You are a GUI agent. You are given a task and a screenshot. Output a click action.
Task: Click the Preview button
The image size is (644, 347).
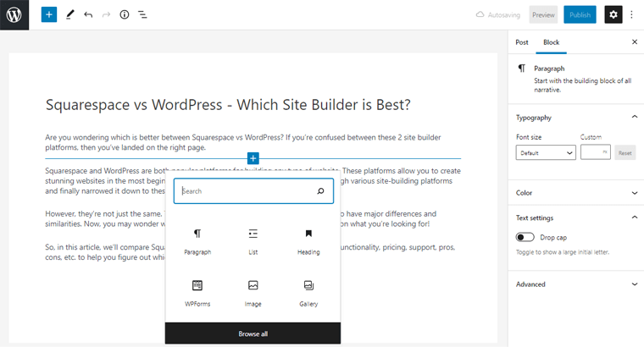543,14
